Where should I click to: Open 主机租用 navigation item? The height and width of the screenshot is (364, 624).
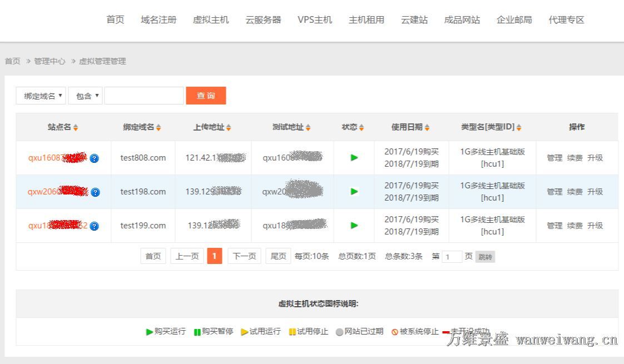(x=367, y=19)
